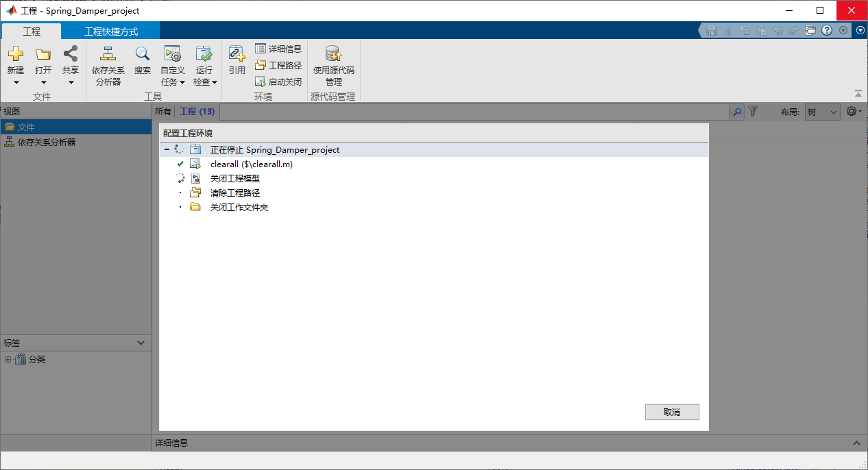Click the 工程路径 (Project Path) icon
The width and height of the screenshot is (868, 470).
tap(278, 64)
